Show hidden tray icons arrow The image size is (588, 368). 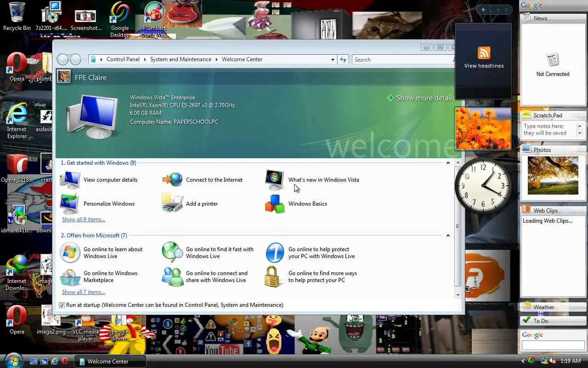click(523, 361)
